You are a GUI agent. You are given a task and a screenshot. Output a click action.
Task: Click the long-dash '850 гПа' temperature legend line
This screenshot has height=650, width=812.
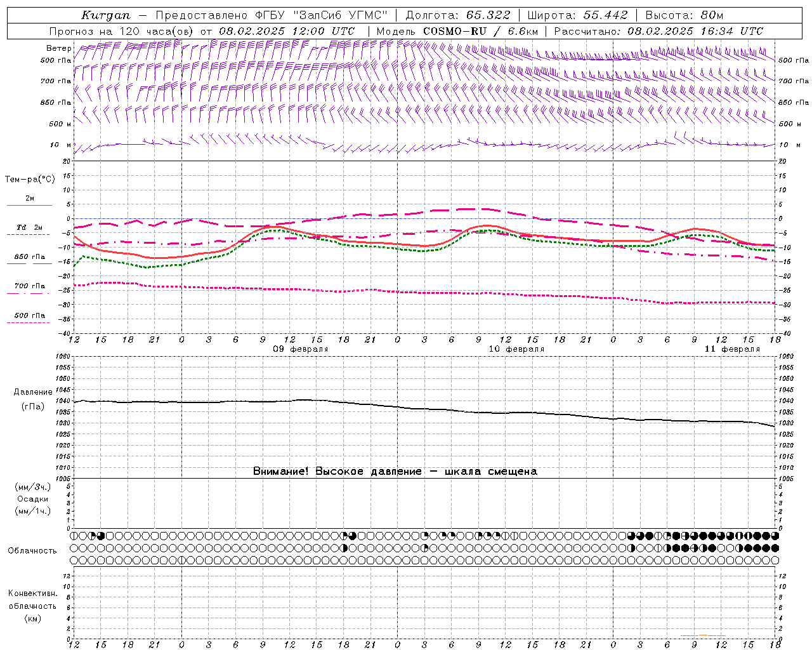click(x=29, y=263)
